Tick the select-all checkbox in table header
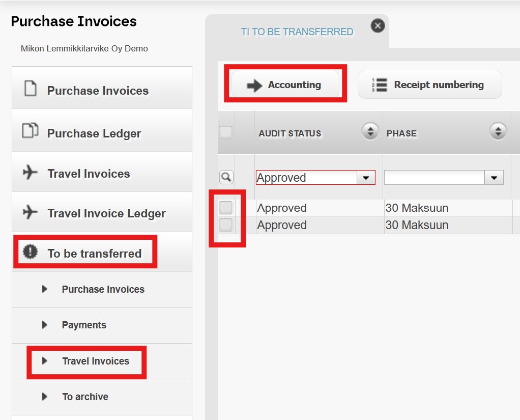Image resolution: width=520 pixels, height=420 pixels. (x=226, y=132)
